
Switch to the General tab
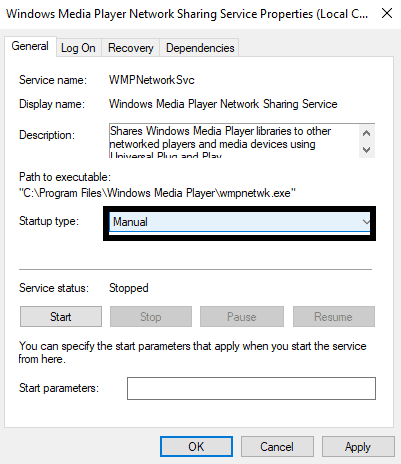point(30,46)
